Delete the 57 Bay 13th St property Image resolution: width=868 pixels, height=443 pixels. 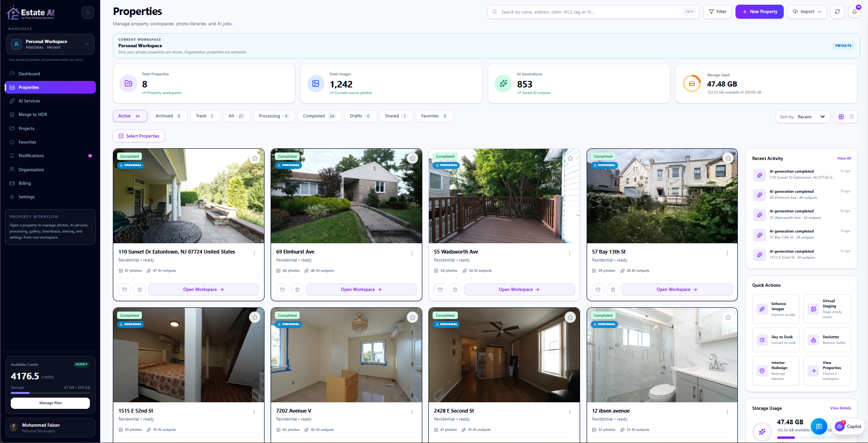(x=613, y=290)
